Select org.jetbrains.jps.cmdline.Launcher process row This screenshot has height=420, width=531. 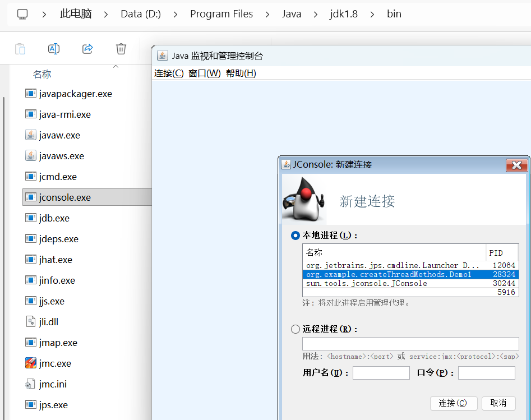pos(410,265)
